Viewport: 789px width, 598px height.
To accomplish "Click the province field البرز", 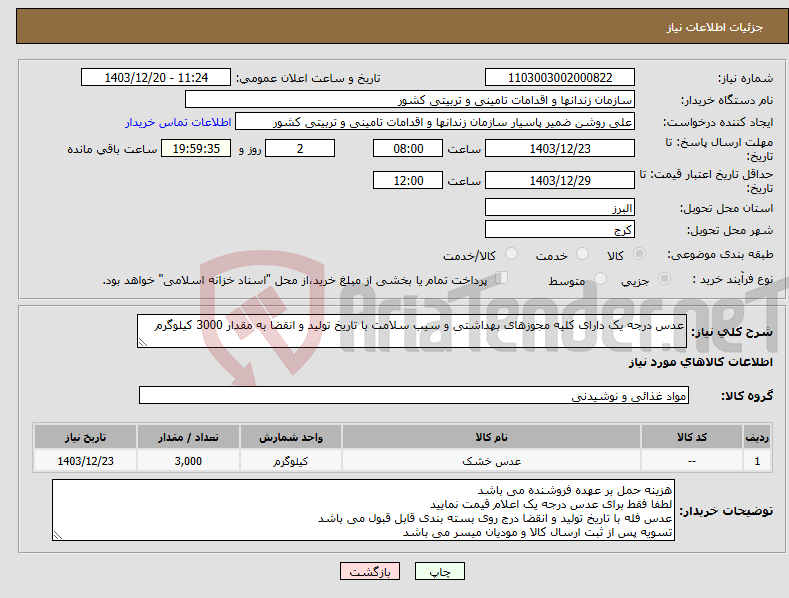I will tap(560, 207).
